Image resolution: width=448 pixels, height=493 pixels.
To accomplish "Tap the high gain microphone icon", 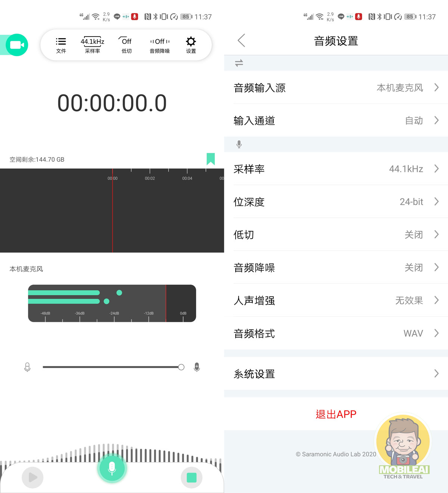I will click(197, 367).
